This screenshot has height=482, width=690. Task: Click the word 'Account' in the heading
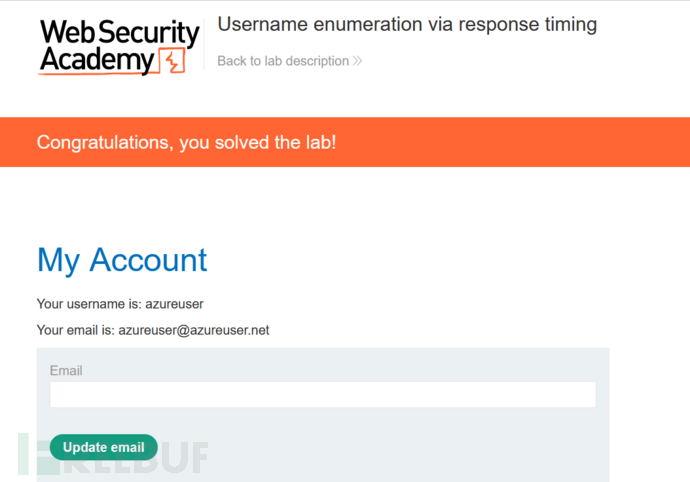(x=148, y=260)
